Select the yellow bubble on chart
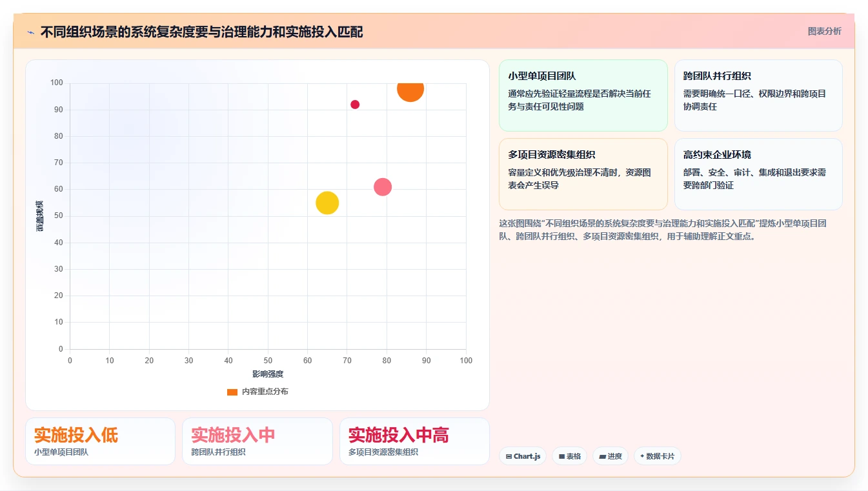The height and width of the screenshot is (491, 868). click(327, 203)
